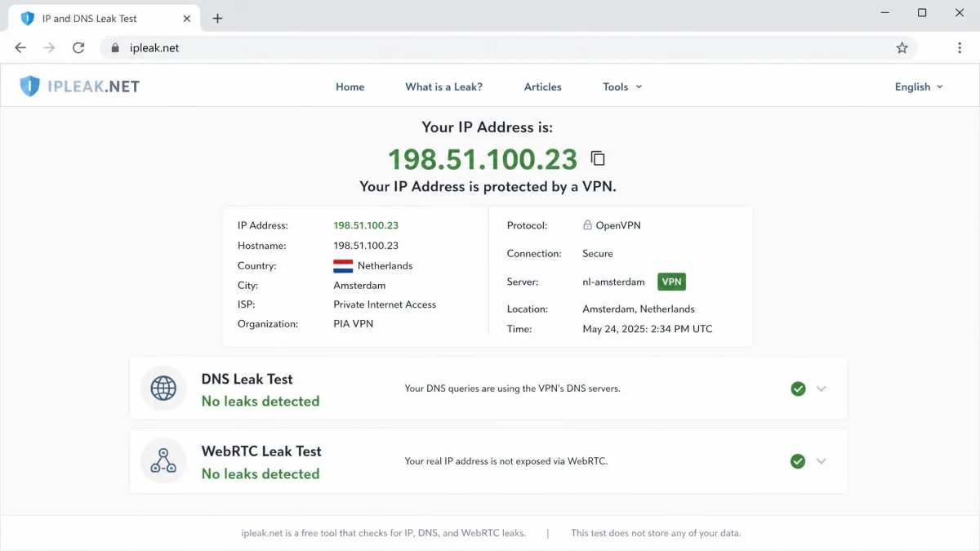Click the browser forward arrow
The width and height of the screenshot is (980, 551).
pos(50,48)
